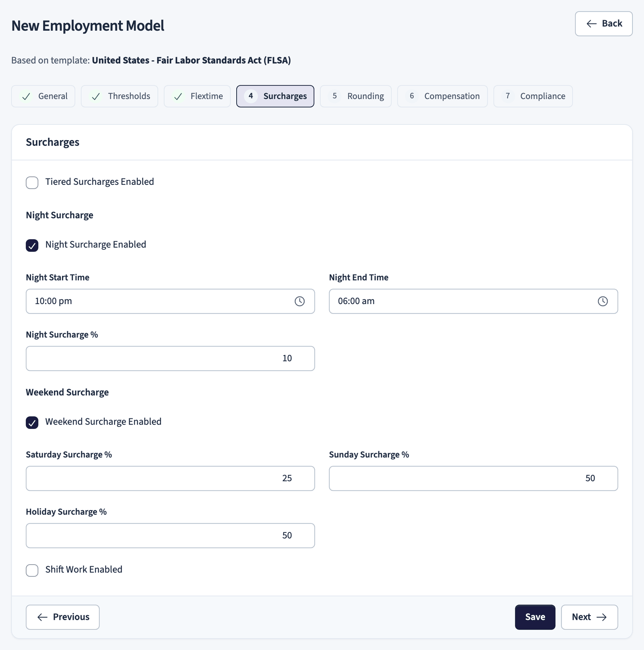Select the active Surcharges tab
644x650 pixels.
click(275, 96)
